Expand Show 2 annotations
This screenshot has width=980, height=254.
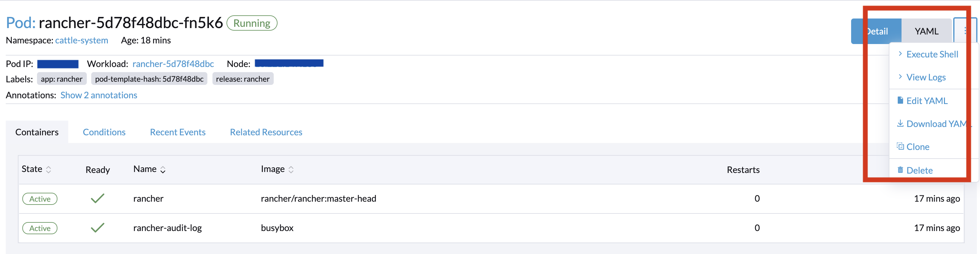tap(99, 95)
